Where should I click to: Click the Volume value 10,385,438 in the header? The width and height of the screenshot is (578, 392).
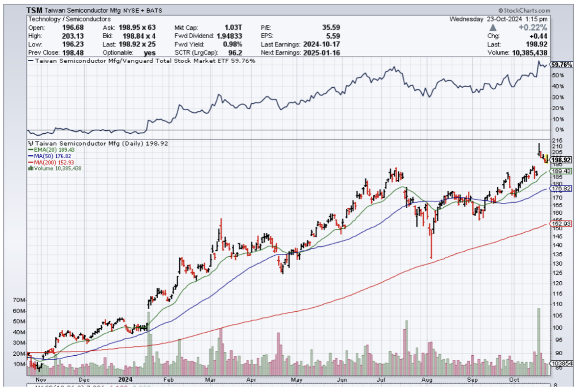[530, 53]
